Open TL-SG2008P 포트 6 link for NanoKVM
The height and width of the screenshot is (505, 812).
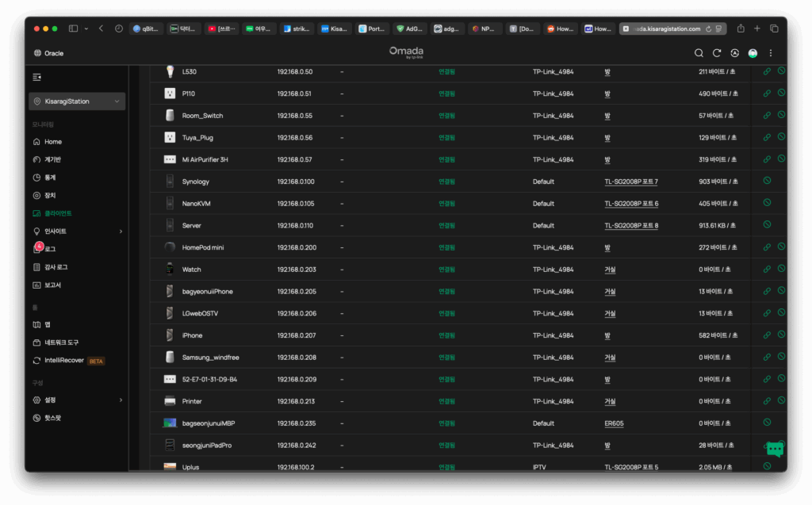(x=630, y=204)
